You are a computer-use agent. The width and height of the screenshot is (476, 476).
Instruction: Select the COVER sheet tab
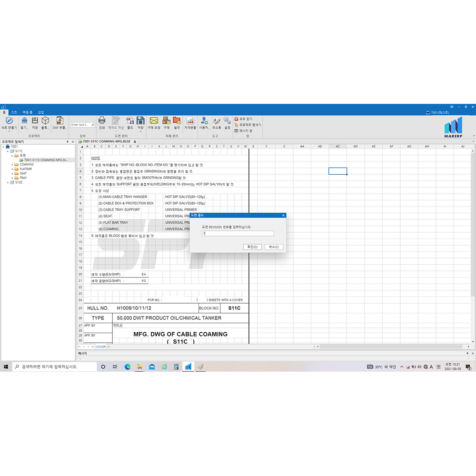coord(101,347)
